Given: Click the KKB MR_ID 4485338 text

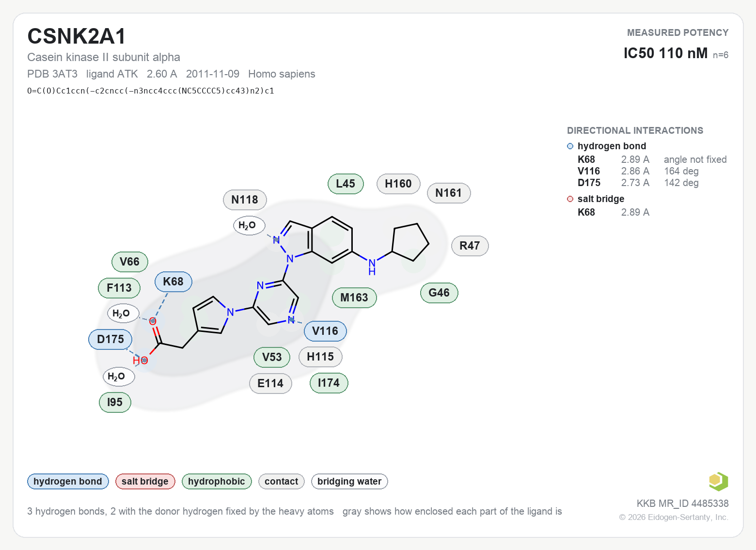Looking at the screenshot, I should (682, 503).
